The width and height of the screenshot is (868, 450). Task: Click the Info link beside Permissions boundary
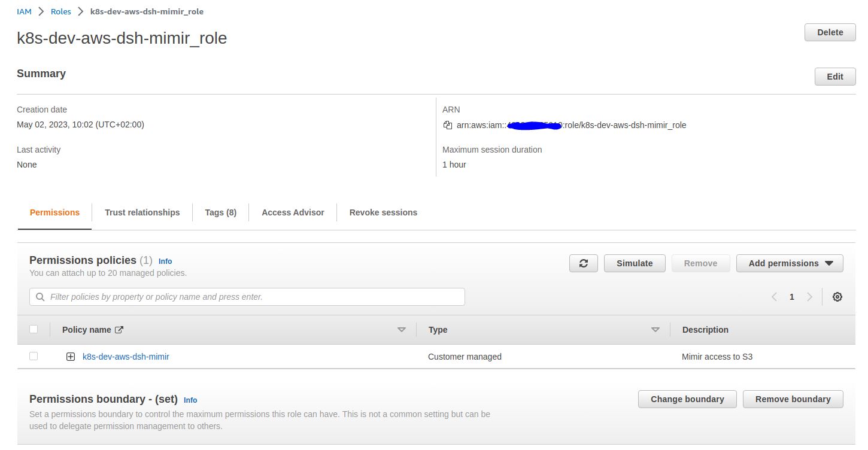[x=190, y=400]
